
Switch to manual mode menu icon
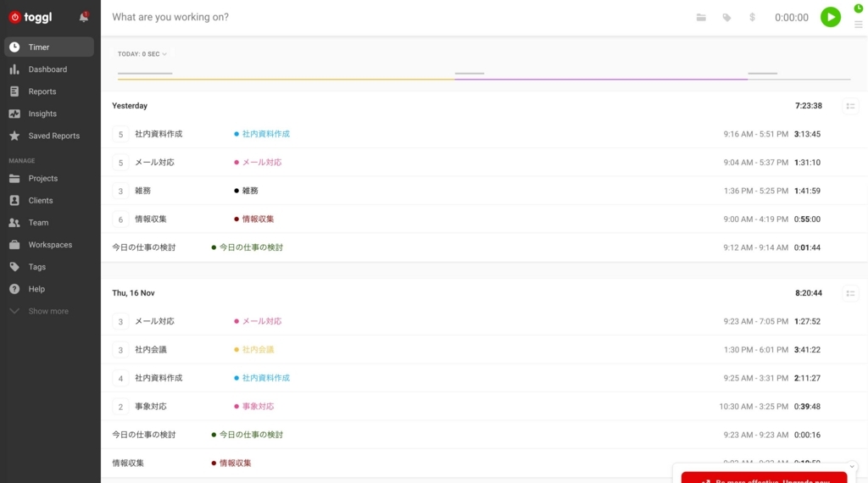click(x=858, y=25)
